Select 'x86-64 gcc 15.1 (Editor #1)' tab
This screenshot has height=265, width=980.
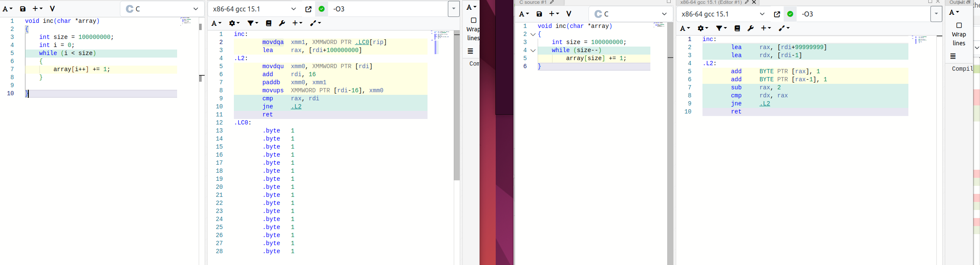pyautogui.click(x=711, y=2)
